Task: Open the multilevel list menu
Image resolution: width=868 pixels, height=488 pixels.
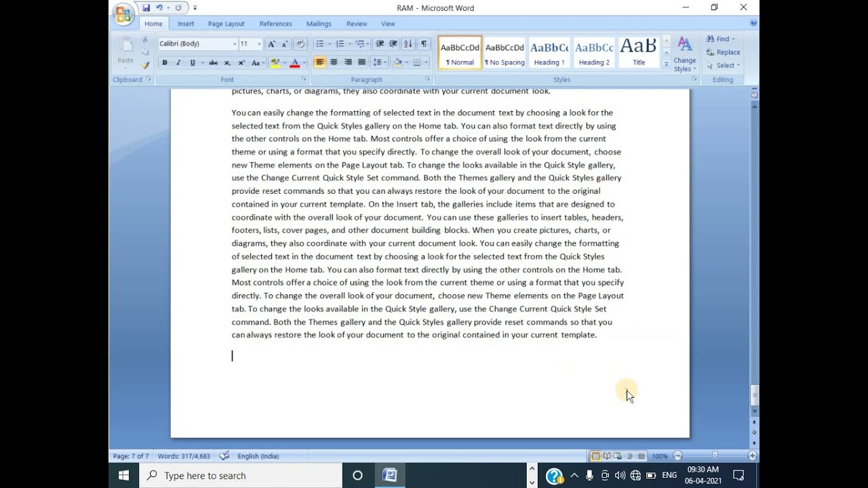Action: click(361, 44)
